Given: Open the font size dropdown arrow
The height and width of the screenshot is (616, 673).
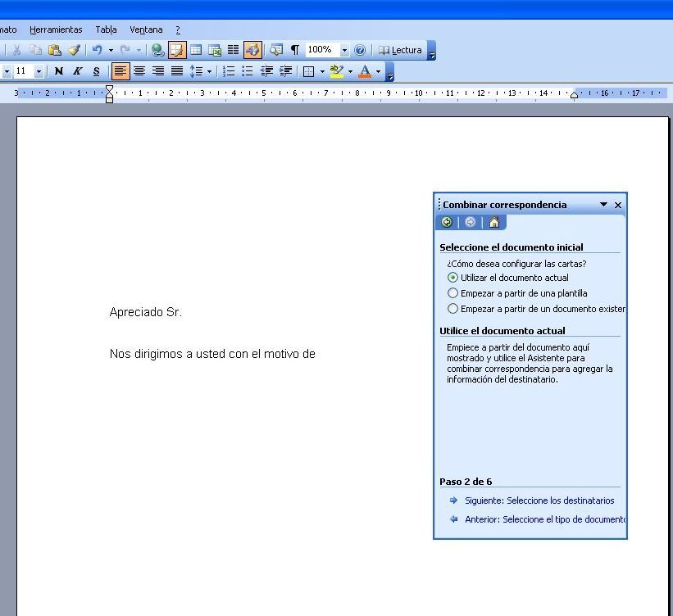Looking at the screenshot, I should click(39, 71).
